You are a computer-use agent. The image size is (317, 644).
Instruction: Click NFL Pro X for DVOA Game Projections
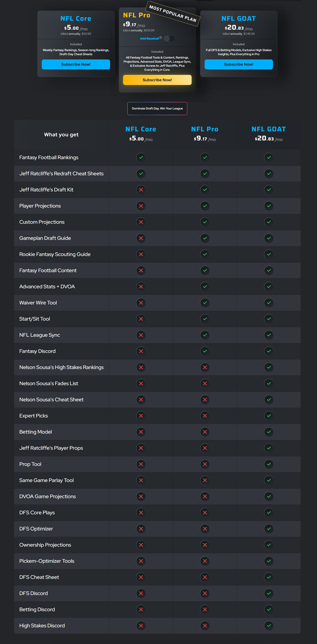point(205,497)
